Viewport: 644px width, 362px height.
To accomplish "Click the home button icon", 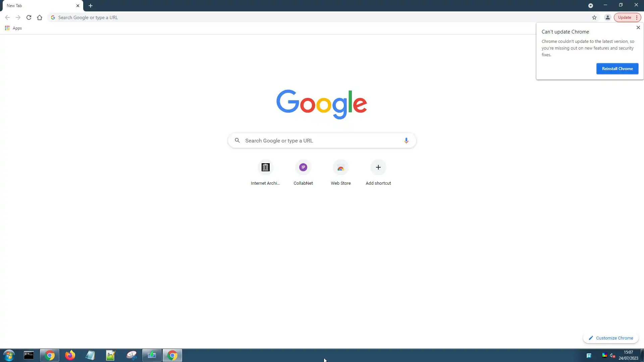I will coord(40,17).
